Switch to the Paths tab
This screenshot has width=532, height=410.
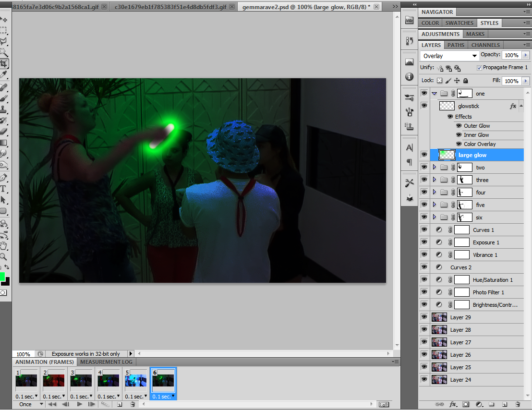[456, 45]
